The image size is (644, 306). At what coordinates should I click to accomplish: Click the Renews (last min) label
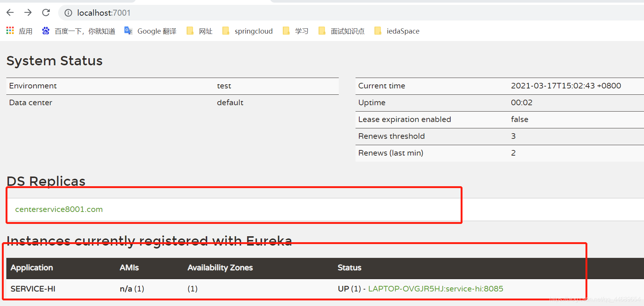tap(391, 153)
